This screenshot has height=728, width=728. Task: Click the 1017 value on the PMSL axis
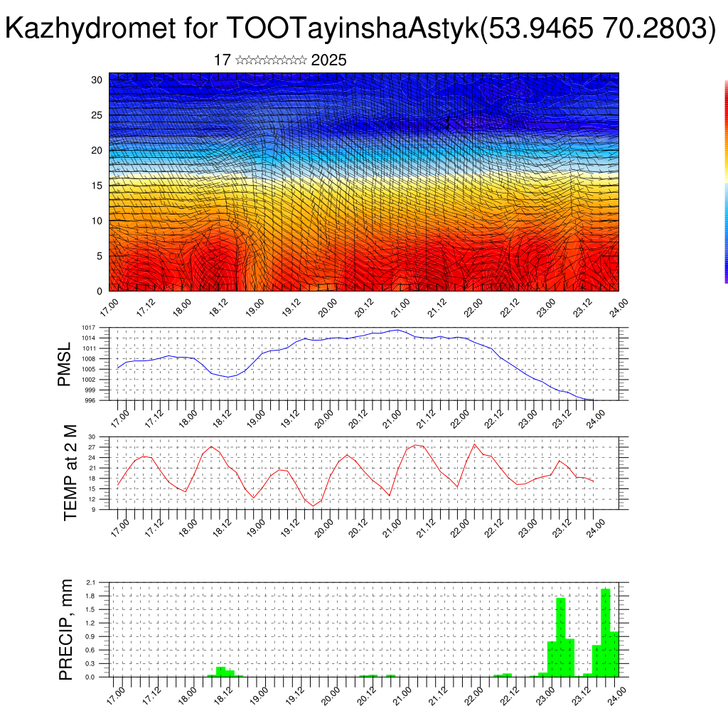tap(89, 328)
